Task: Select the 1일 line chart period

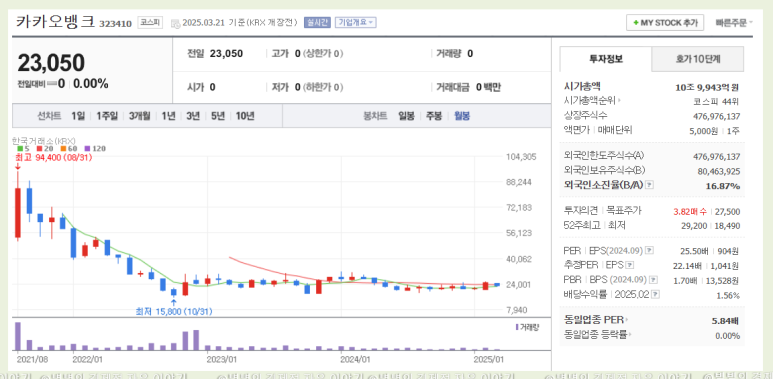Action: click(77, 116)
